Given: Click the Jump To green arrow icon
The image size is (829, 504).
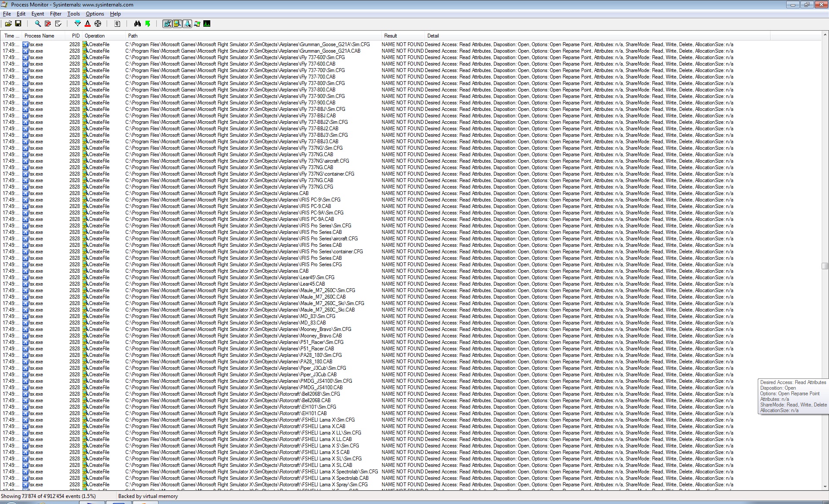Looking at the screenshot, I should 148,24.
